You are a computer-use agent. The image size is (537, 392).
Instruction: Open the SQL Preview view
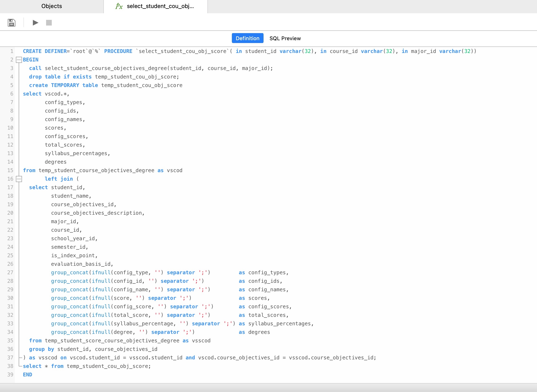[x=285, y=38]
